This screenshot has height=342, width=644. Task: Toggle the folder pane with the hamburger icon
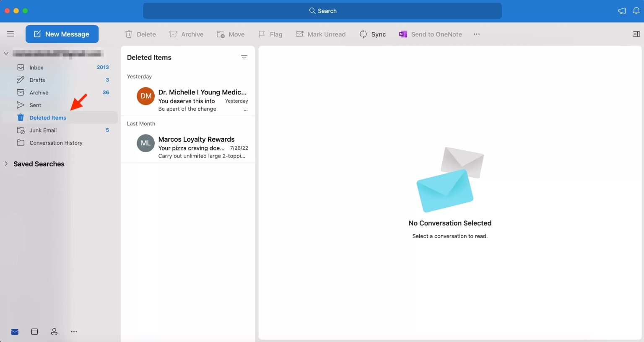[x=10, y=34]
